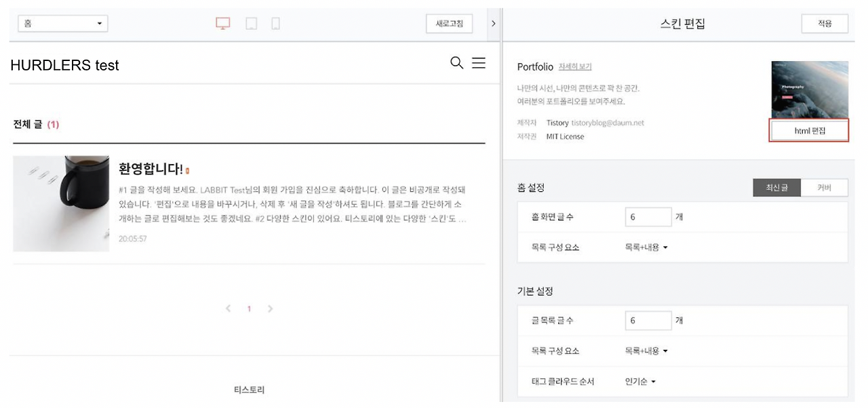
Task: Switch preview to mobile view
Action: click(275, 22)
